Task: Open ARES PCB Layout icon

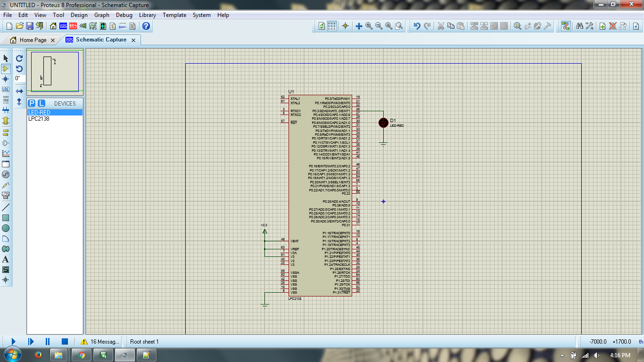Action: [x=74, y=26]
